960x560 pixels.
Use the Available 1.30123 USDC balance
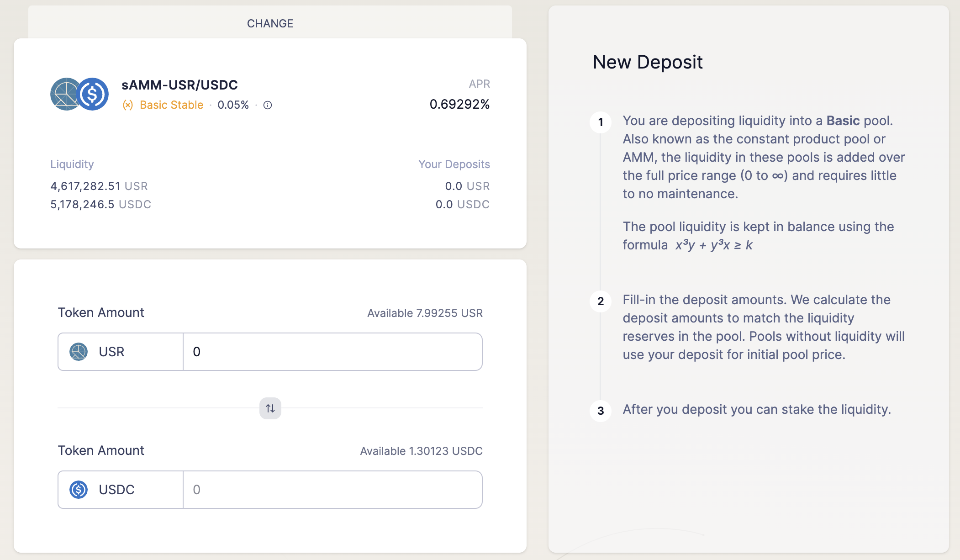(x=421, y=451)
